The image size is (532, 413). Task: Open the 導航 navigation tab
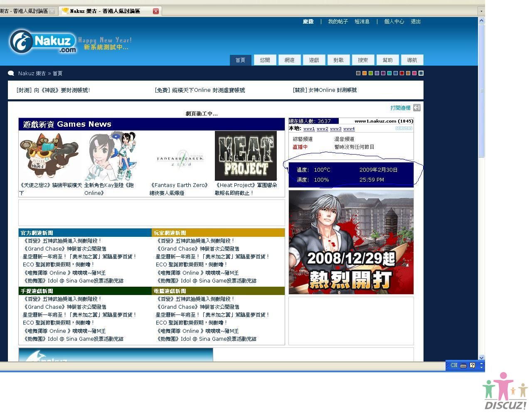point(412,60)
